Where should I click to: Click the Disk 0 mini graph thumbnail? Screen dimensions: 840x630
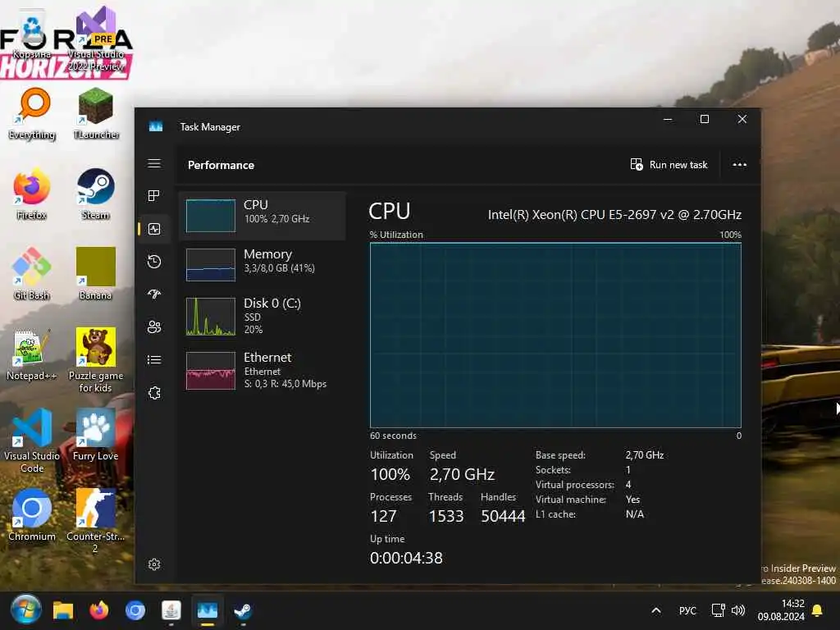point(211,317)
